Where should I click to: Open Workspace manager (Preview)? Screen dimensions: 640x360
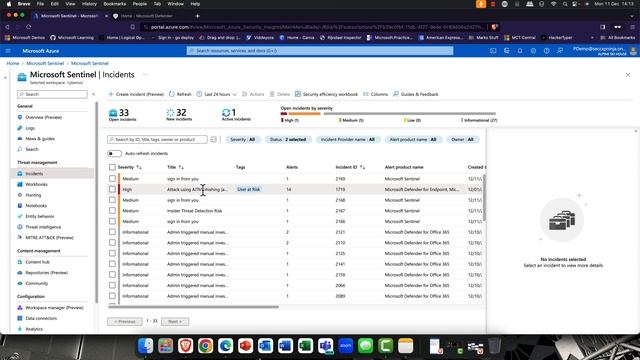[54, 307]
